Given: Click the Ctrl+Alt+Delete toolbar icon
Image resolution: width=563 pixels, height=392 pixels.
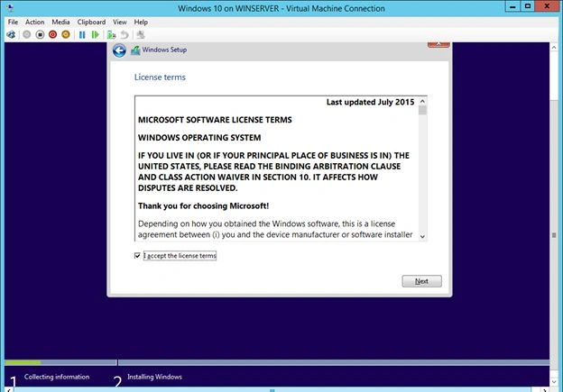Looking at the screenshot, I should (x=11, y=35).
